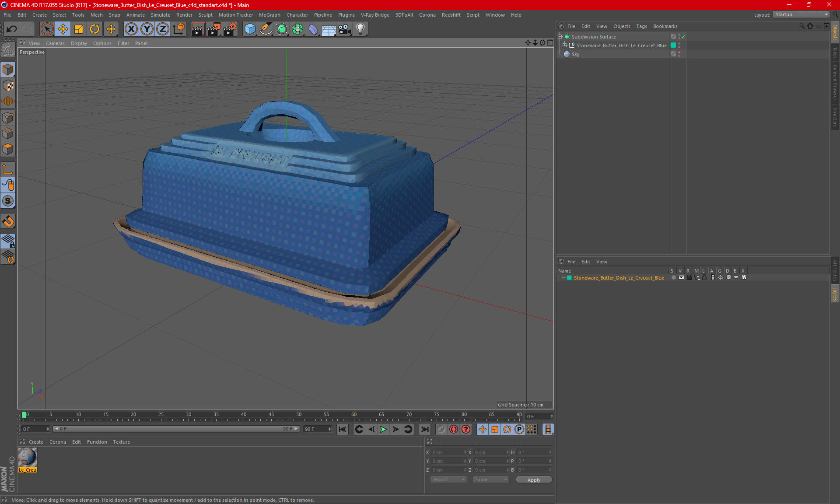Switch to the Layers side tab
840x504 pixels.
(x=835, y=294)
